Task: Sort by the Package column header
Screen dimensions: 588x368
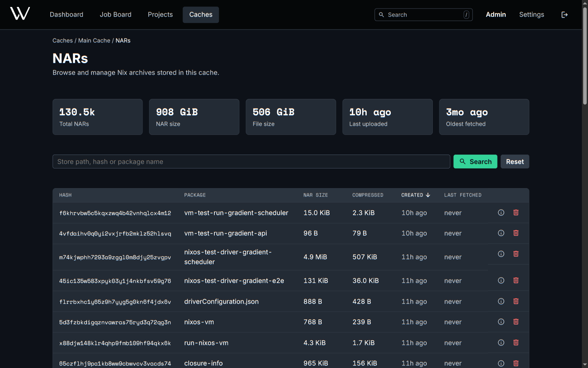Action: point(195,195)
